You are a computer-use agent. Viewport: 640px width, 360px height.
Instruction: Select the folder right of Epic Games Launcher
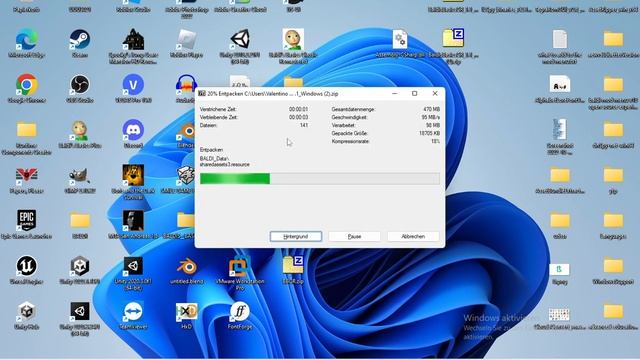(80, 221)
